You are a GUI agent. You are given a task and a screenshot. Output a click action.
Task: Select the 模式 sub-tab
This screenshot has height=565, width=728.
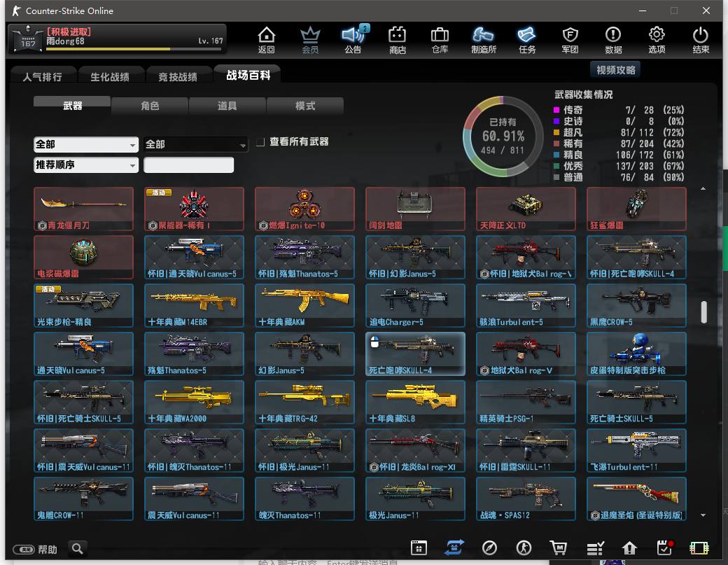coord(305,106)
